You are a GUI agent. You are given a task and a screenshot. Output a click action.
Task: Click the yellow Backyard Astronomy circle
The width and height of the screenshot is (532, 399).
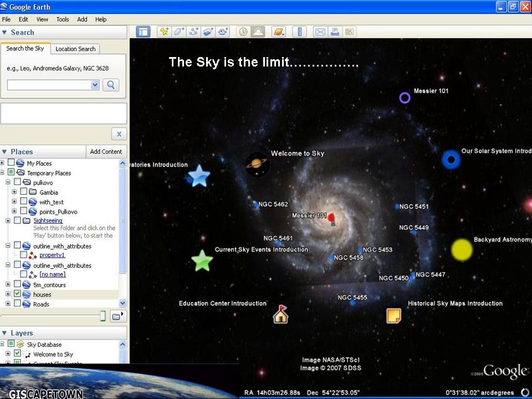[462, 250]
